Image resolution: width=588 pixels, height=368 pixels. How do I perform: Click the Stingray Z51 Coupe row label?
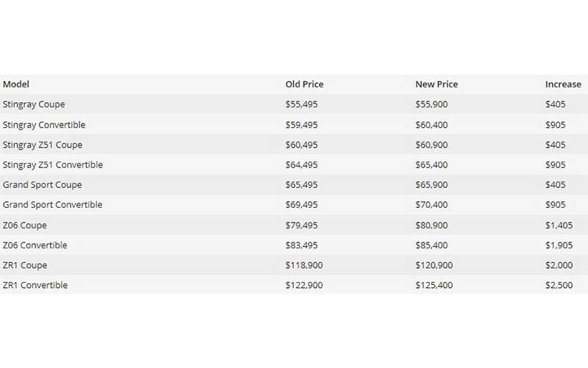(43, 145)
